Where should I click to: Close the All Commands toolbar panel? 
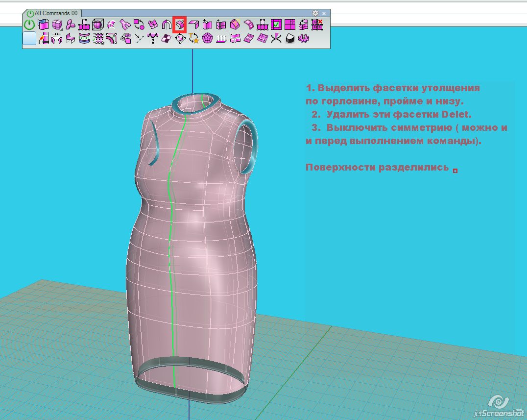coord(324,13)
